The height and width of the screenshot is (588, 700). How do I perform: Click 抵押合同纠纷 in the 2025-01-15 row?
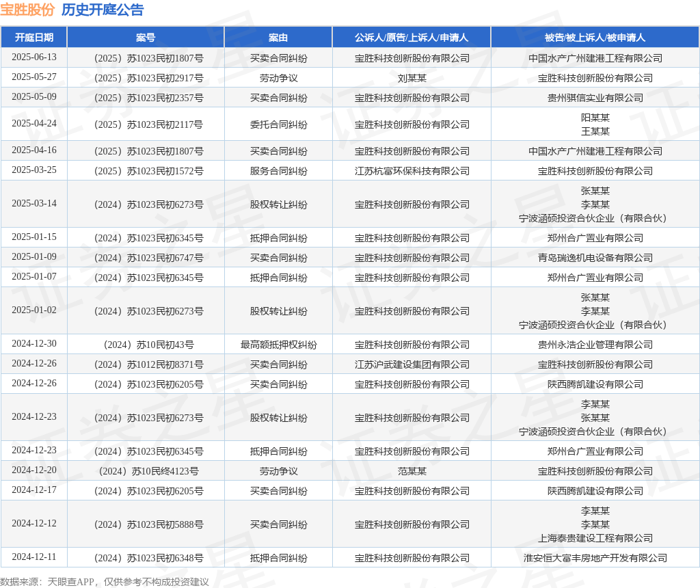pos(279,238)
